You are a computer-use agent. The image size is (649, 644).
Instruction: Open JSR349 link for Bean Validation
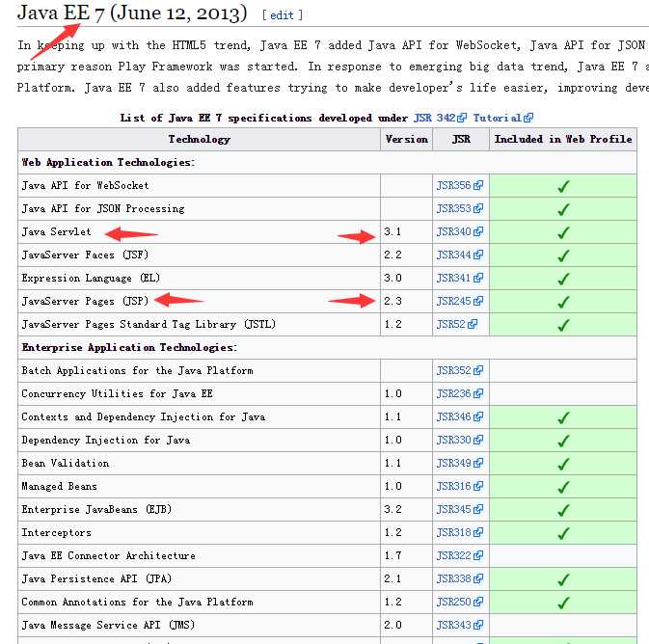pos(453,463)
